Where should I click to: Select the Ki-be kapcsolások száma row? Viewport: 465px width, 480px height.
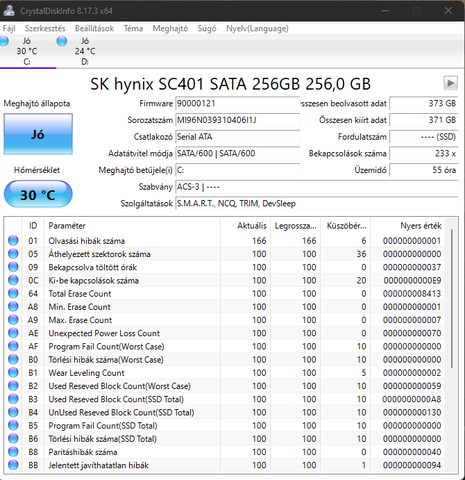225,280
